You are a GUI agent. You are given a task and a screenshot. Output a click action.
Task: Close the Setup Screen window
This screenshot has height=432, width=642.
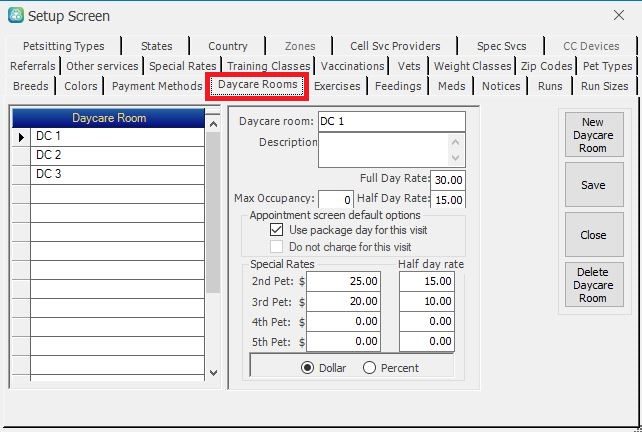pyautogui.click(x=618, y=15)
